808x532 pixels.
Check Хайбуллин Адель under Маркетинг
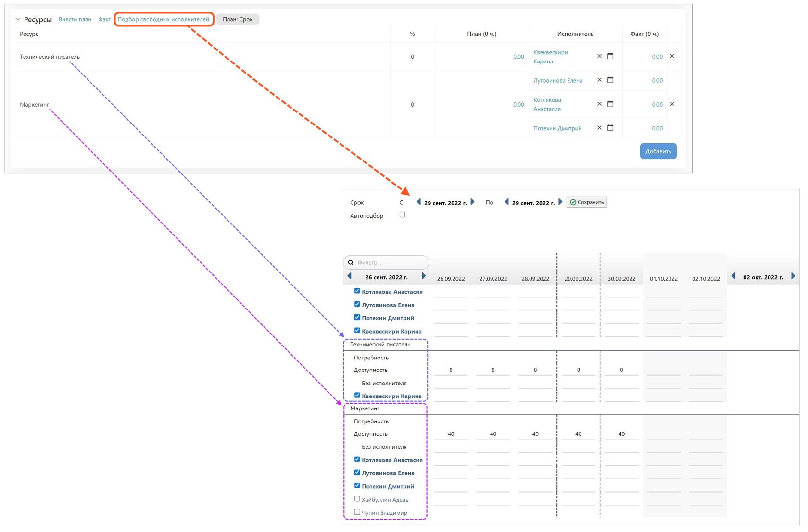pyautogui.click(x=357, y=499)
